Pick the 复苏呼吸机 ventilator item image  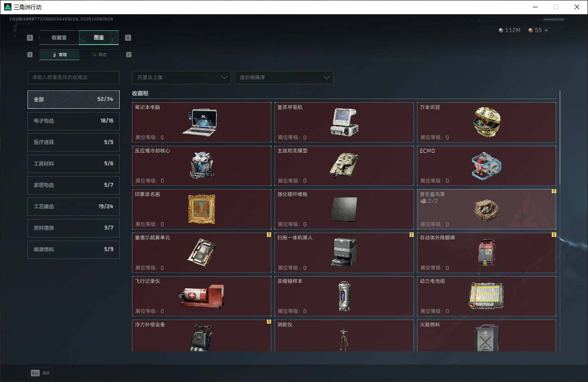344,122
